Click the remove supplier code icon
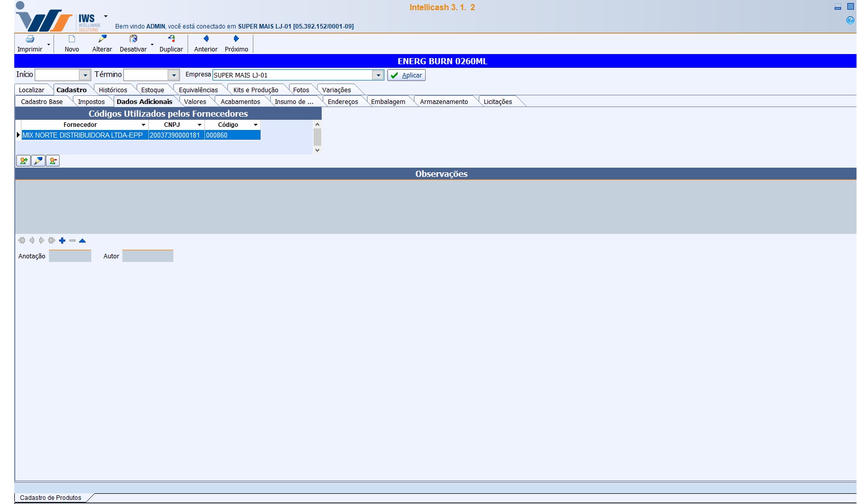 tap(53, 161)
